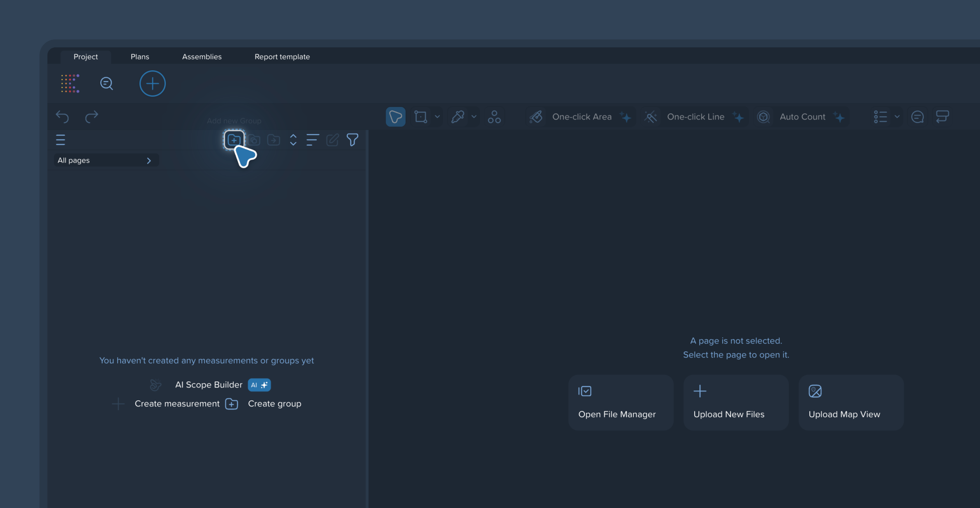Click the Add new Group folder icon
The image size is (980, 508).
tap(234, 140)
